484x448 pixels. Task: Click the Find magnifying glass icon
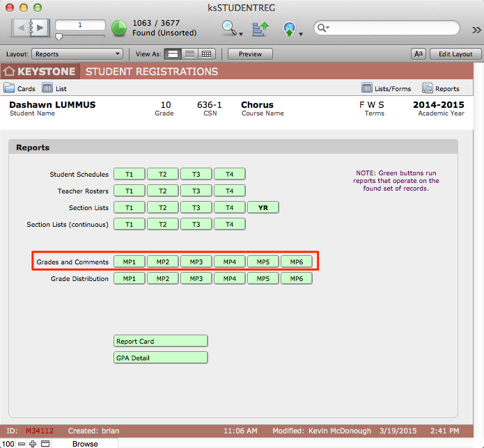229,28
